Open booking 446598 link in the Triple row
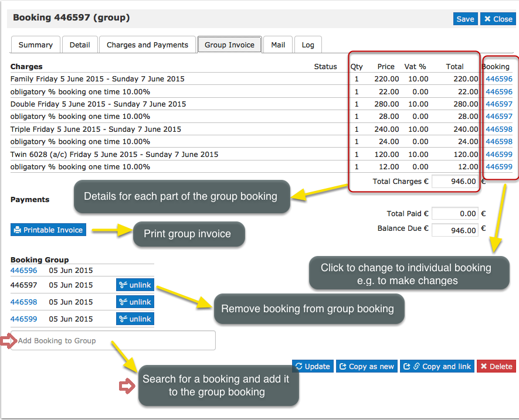The width and height of the screenshot is (519, 420). (x=498, y=129)
